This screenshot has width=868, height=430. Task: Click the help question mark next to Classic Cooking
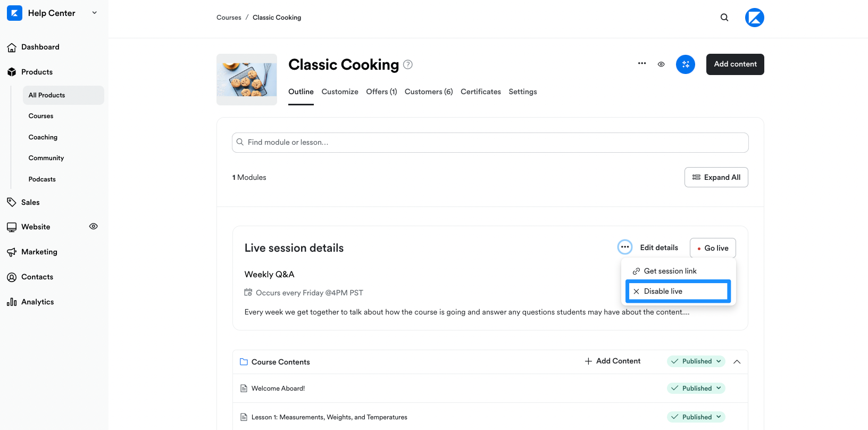(408, 64)
